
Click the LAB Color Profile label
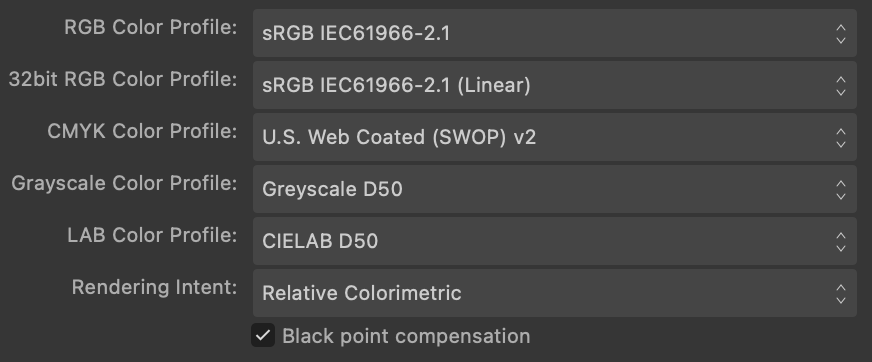[x=152, y=236]
